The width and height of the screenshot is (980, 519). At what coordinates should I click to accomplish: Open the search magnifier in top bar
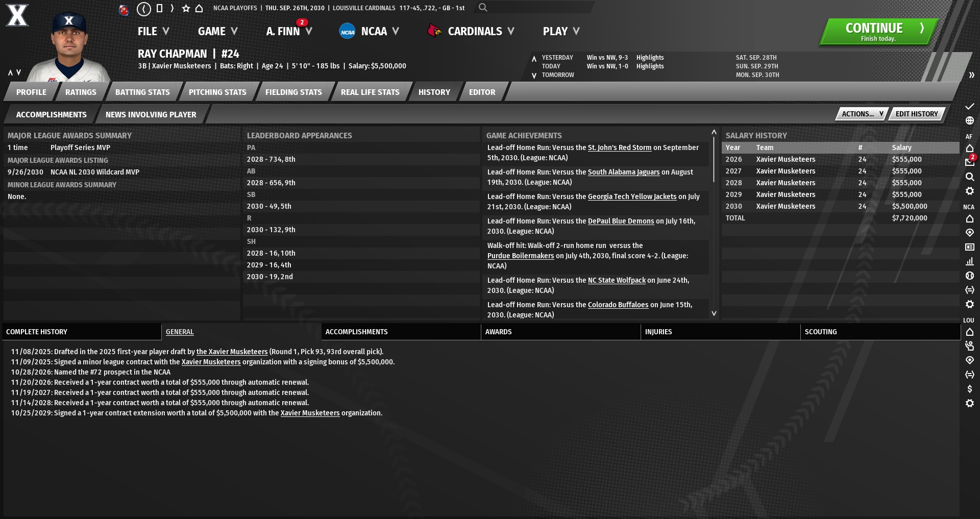pyautogui.click(x=483, y=8)
